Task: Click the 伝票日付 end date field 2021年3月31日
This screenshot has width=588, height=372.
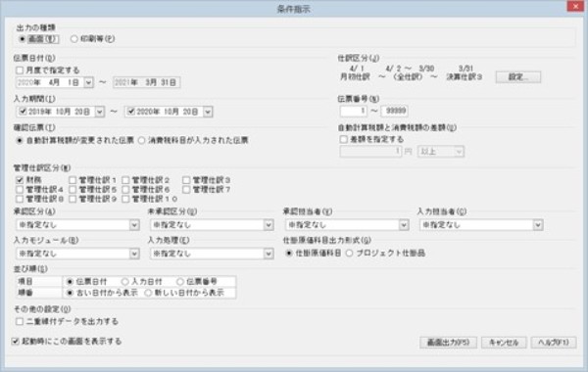Action: tap(147, 82)
